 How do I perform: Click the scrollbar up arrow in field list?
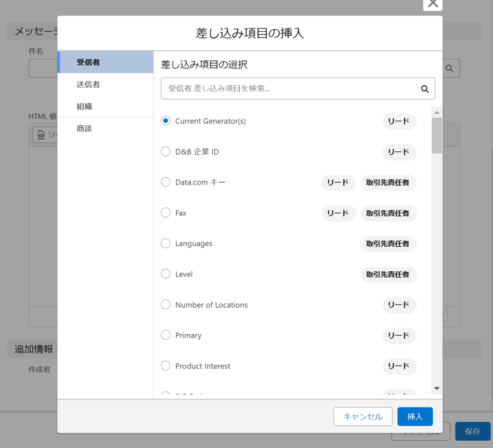pos(437,113)
